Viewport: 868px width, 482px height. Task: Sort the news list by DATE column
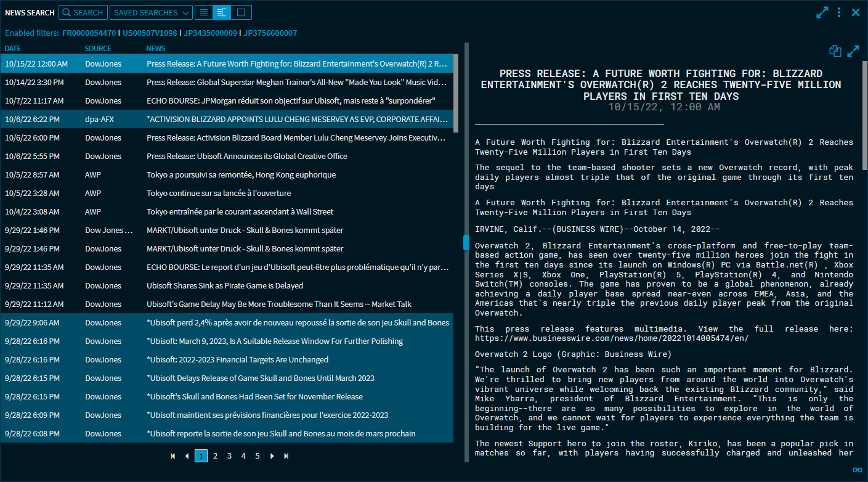[13, 48]
